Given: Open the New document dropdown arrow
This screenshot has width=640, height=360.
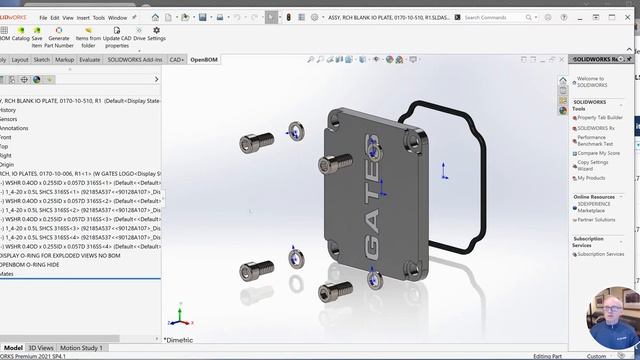Looking at the screenshot, I should [177, 18].
